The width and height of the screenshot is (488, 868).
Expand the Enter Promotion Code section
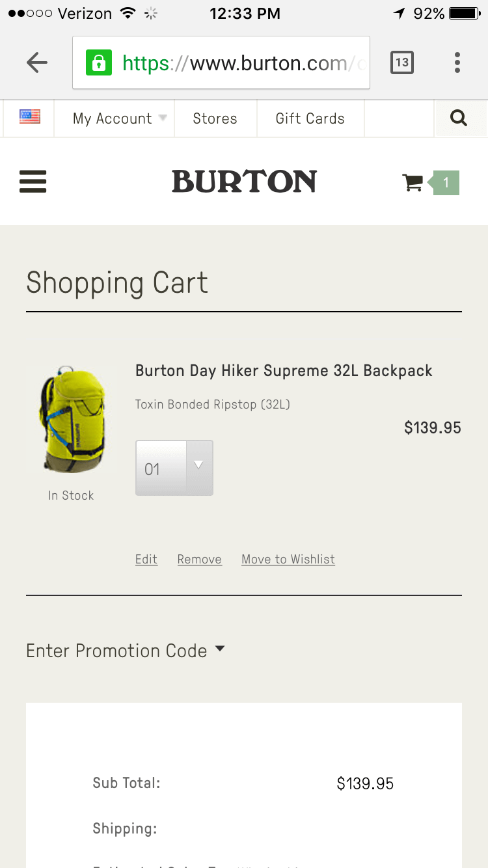[125, 651]
